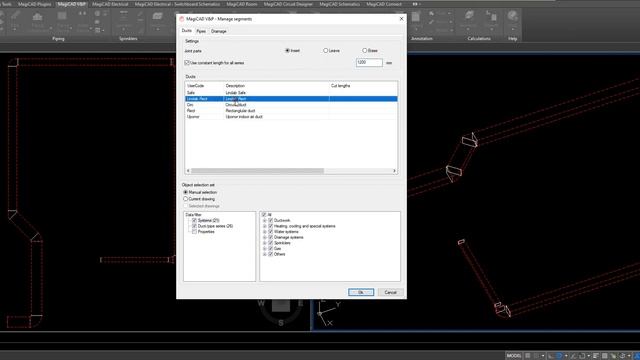640x360 pixels.
Task: Open the MagiCAD Room ribbon tab
Action: (242, 4)
